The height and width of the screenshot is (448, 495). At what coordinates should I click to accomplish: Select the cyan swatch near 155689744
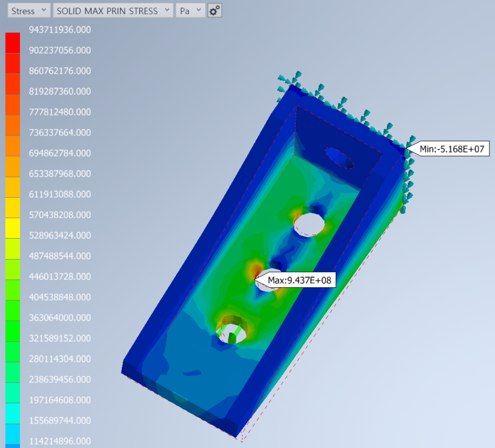coord(13,413)
